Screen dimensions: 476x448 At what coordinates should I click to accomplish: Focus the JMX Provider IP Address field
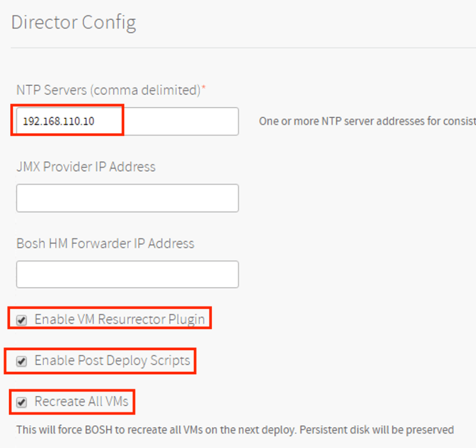127,198
